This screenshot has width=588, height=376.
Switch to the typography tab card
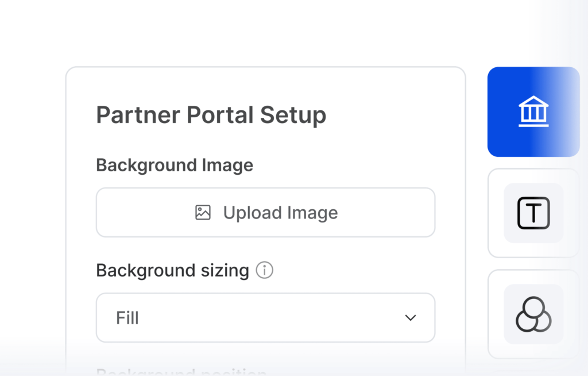pos(533,213)
